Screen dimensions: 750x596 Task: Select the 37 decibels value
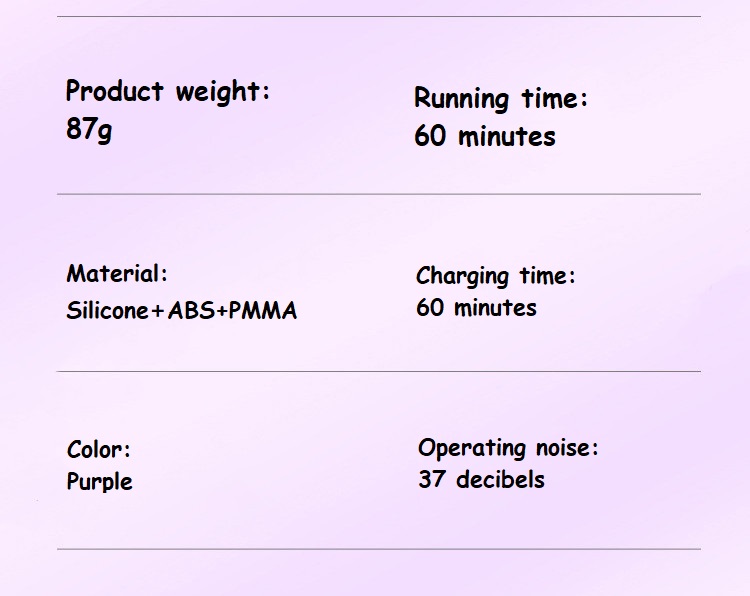point(481,479)
